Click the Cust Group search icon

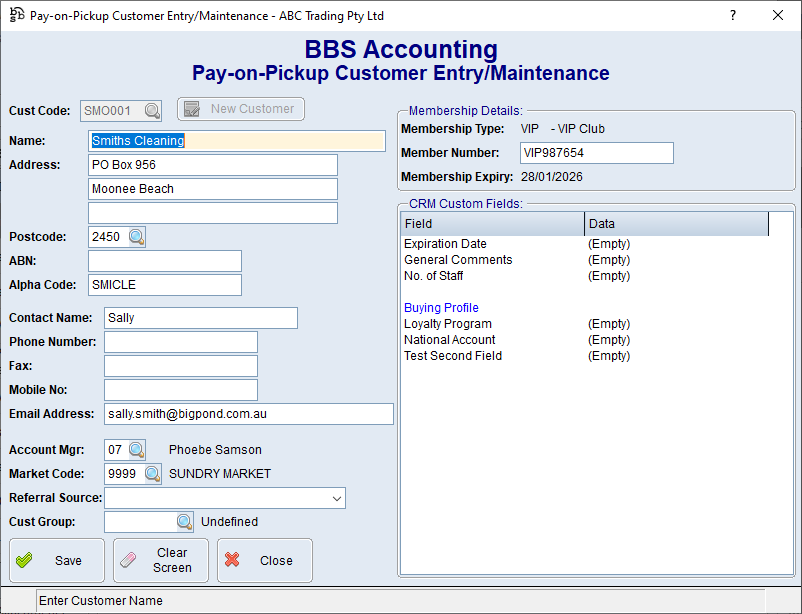[x=184, y=522]
